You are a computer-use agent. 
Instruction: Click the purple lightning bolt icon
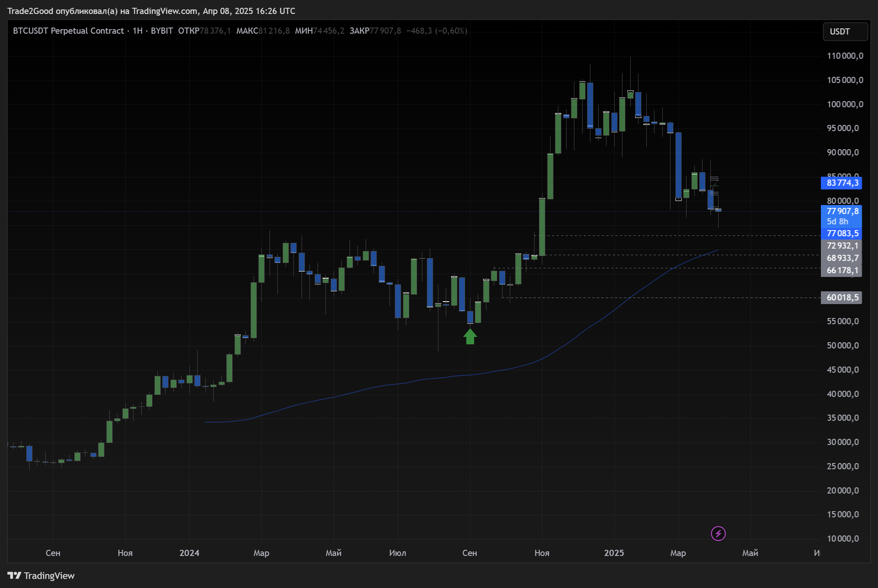(x=718, y=533)
